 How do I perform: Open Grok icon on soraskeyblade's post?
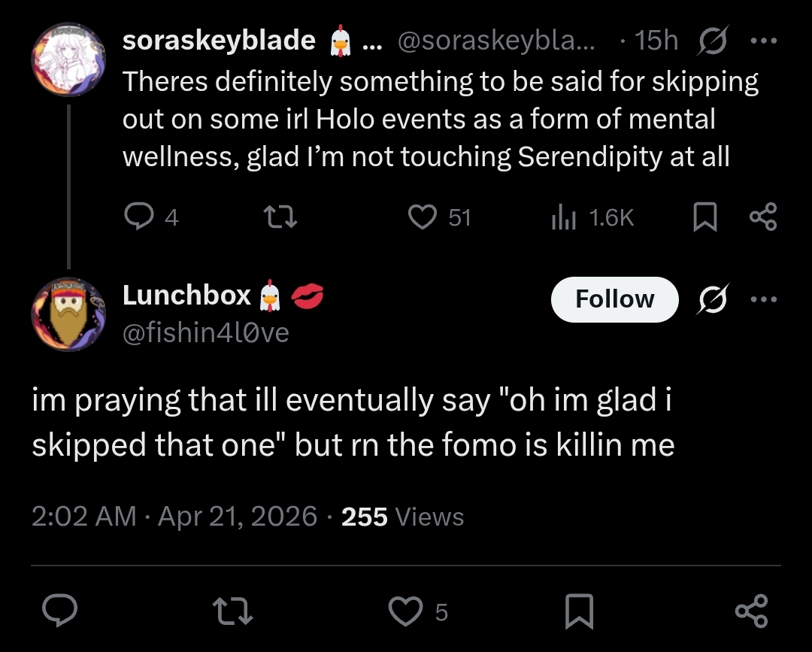point(712,41)
